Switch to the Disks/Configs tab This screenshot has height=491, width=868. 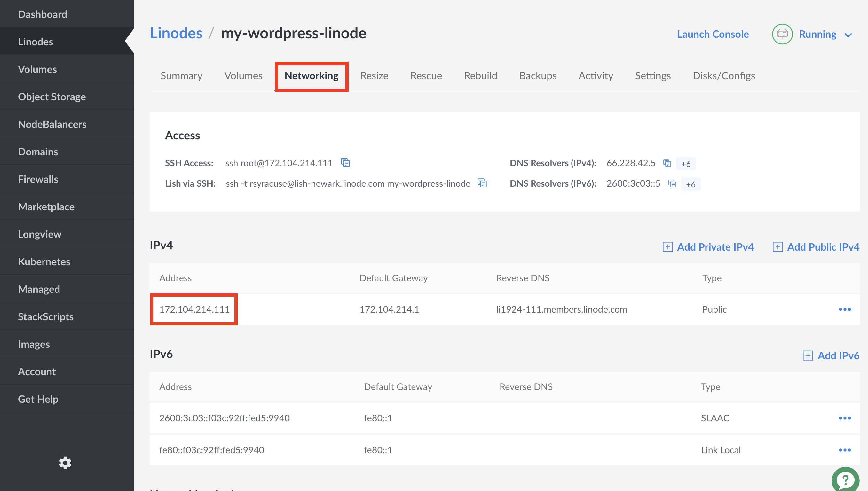click(x=724, y=75)
